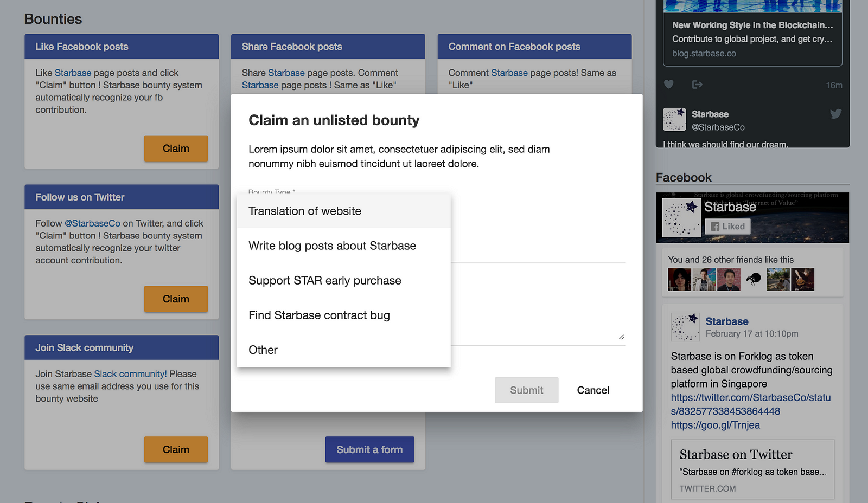
Task: Open Starbase avatar in Facebook post
Action: pyautogui.click(x=685, y=327)
